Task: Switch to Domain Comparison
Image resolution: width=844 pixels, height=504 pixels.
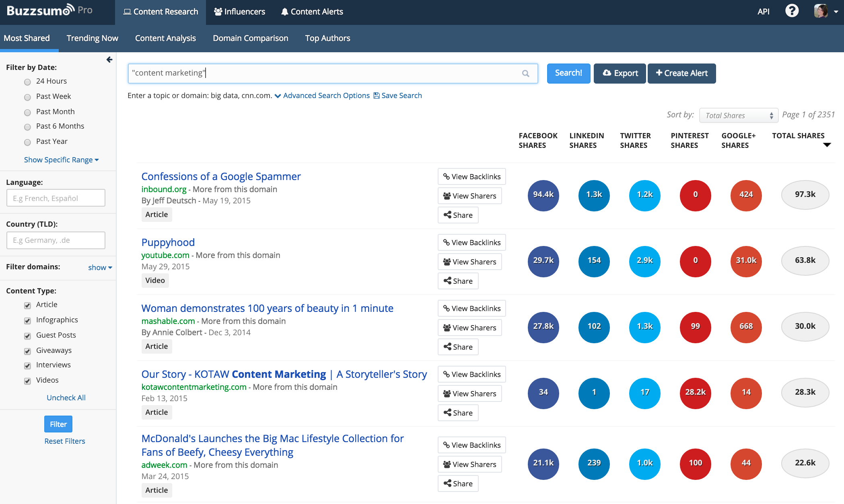Action: point(250,38)
